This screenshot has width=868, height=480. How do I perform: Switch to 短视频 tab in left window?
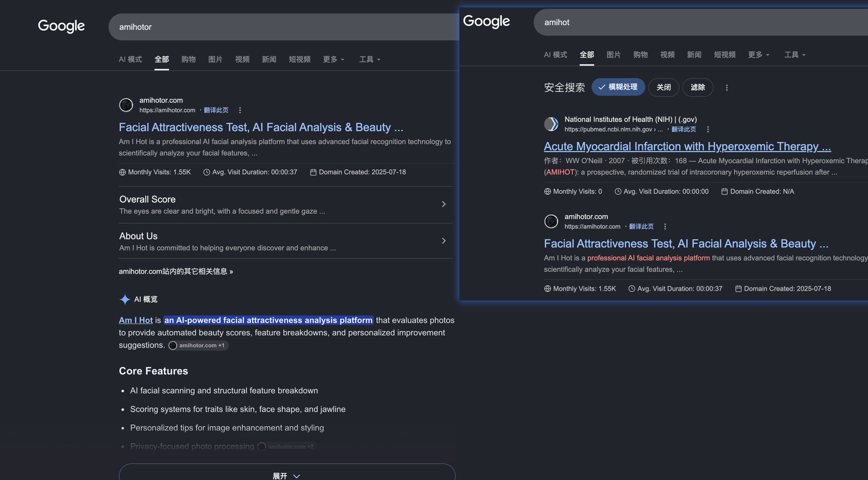point(300,59)
